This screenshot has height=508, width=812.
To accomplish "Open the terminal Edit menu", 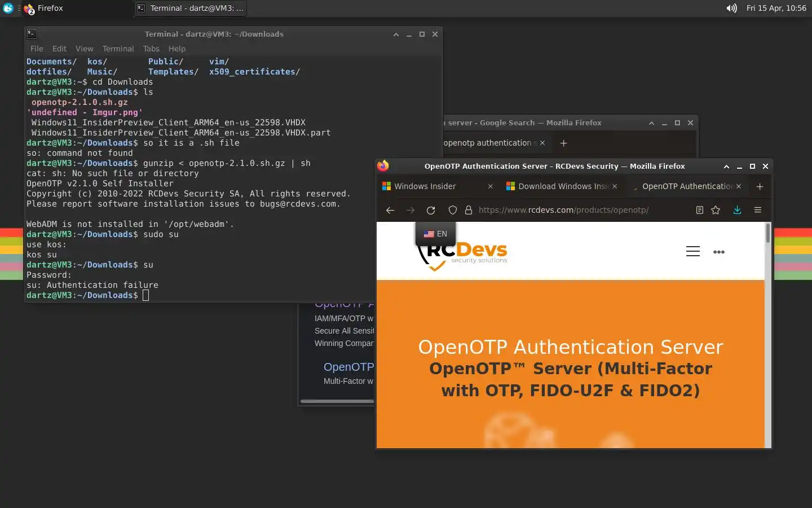I will [x=59, y=49].
